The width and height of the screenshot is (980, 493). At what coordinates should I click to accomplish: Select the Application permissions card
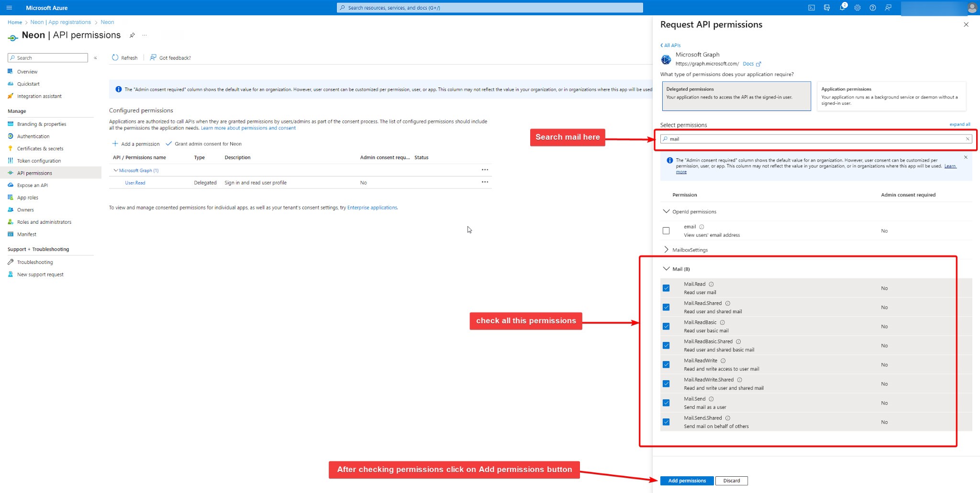(891, 96)
